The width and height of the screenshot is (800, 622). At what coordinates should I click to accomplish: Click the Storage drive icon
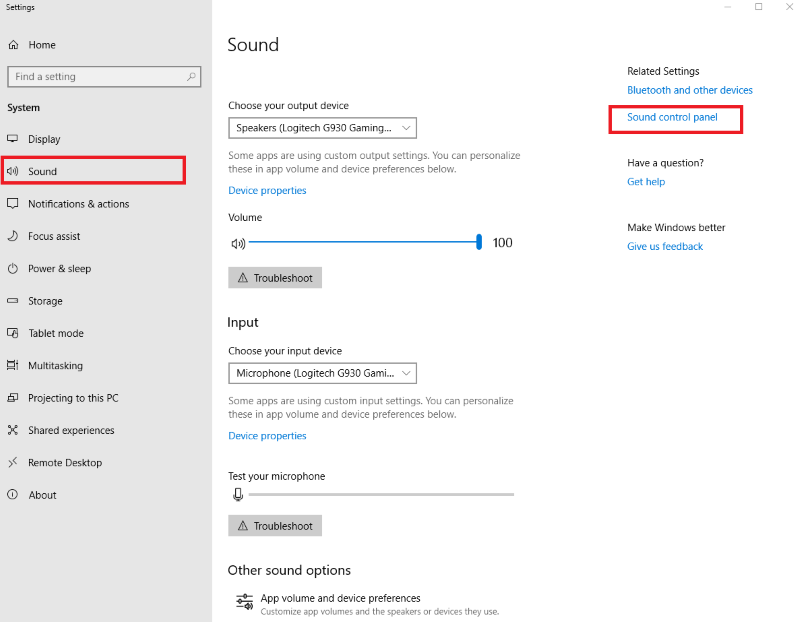pyautogui.click(x=13, y=301)
